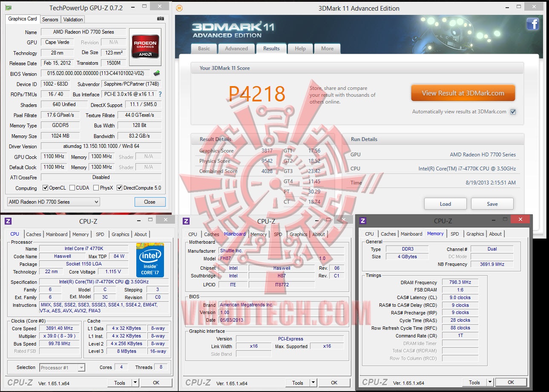Viewport: 549px width, 392px height.
Task: Uncheck Automatically view results at 3DMark.com
Action: tap(513, 112)
